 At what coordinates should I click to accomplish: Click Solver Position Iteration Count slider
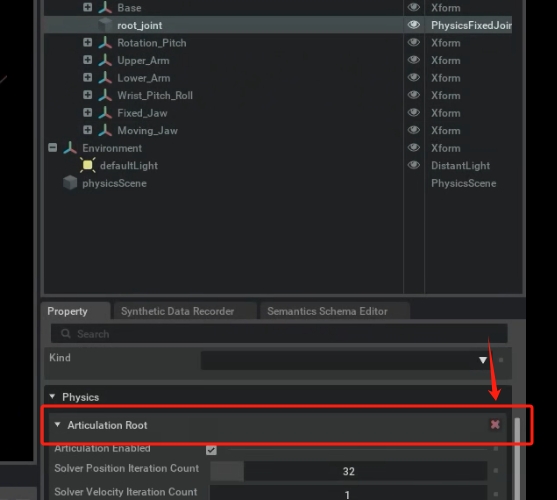[348, 471]
